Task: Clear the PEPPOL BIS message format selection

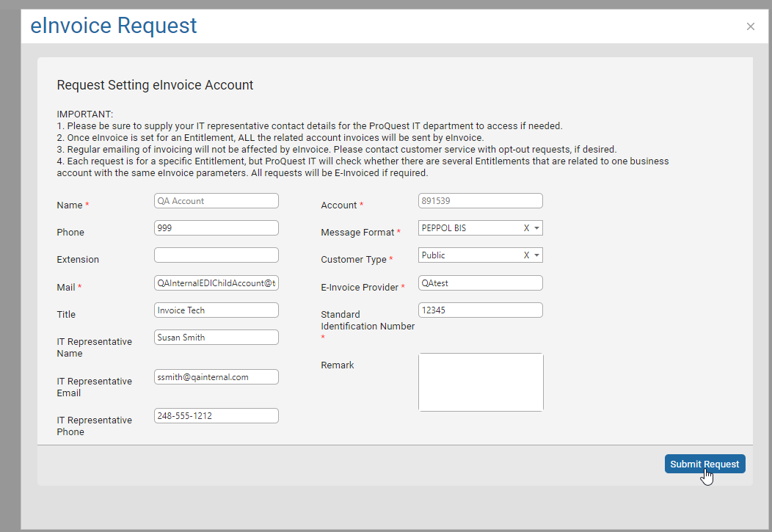Action: tap(528, 227)
